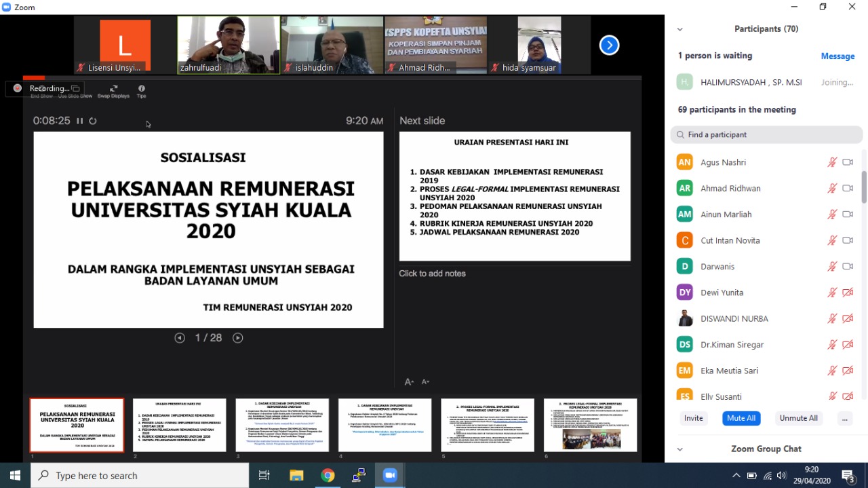Show more video thumbnails with blue arrow

(609, 45)
